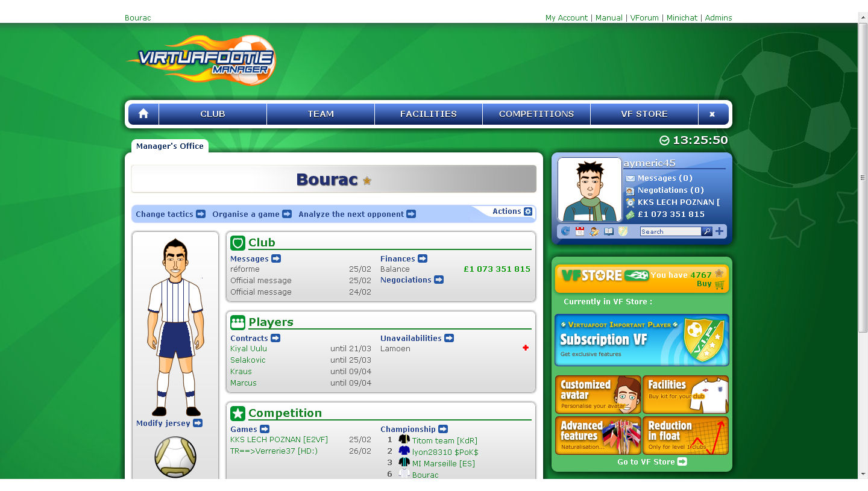
Task: Click the star next to Bourac title
Action: (x=367, y=180)
